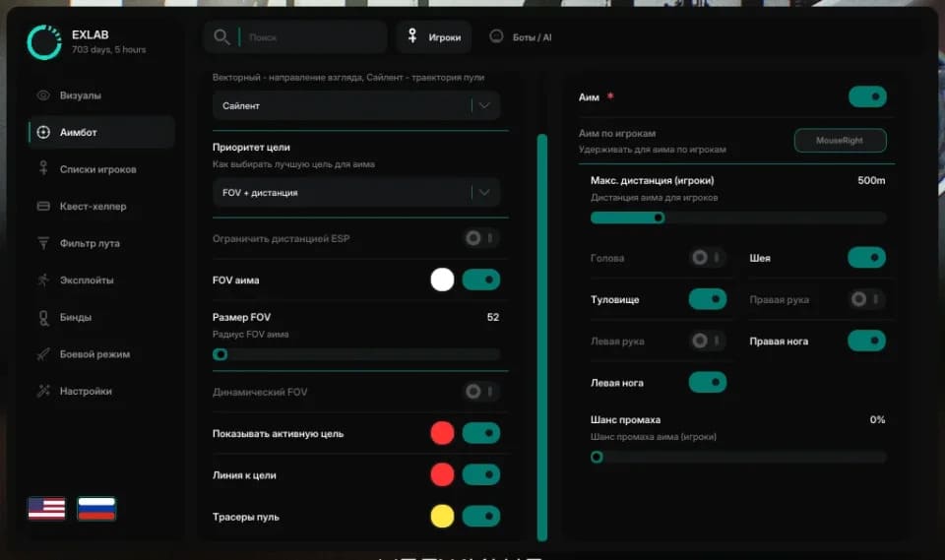Expand the Сайлент aim type dropdown

click(356, 105)
